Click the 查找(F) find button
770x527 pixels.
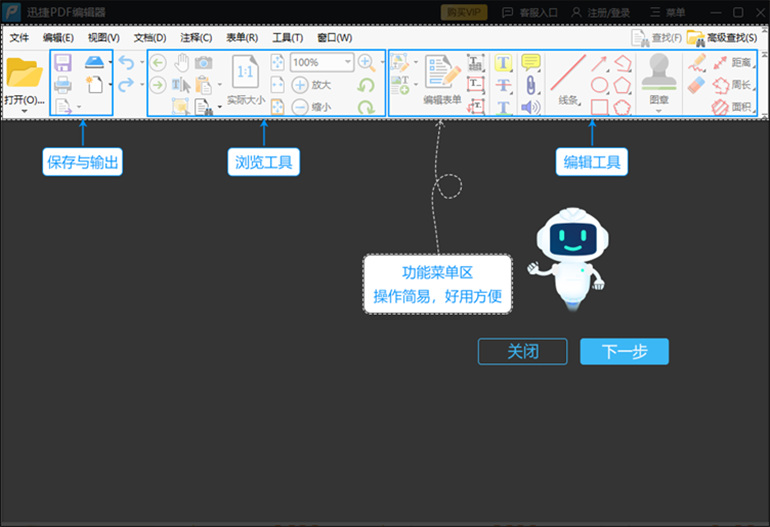[656, 38]
